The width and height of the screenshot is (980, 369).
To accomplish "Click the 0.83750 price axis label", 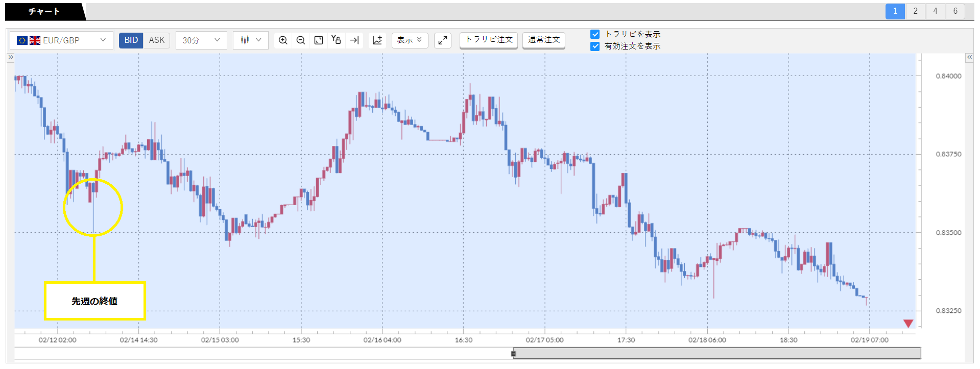I will tap(948, 154).
